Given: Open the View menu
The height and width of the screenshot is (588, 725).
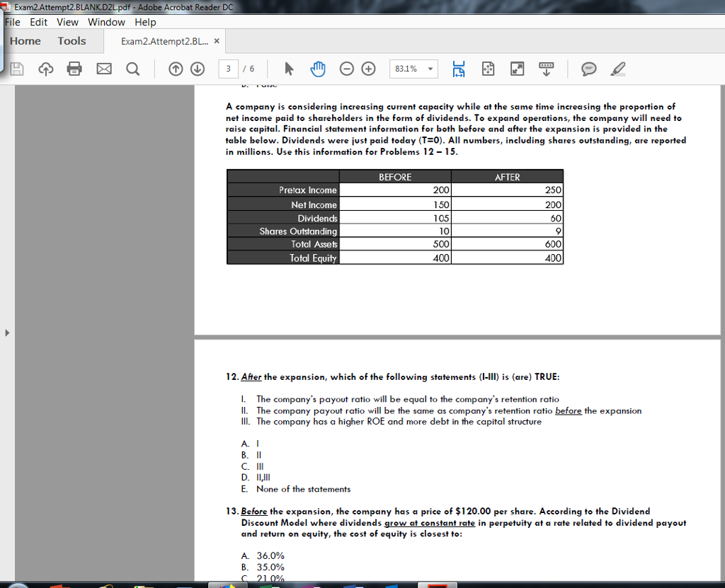Looking at the screenshot, I should click(67, 22).
